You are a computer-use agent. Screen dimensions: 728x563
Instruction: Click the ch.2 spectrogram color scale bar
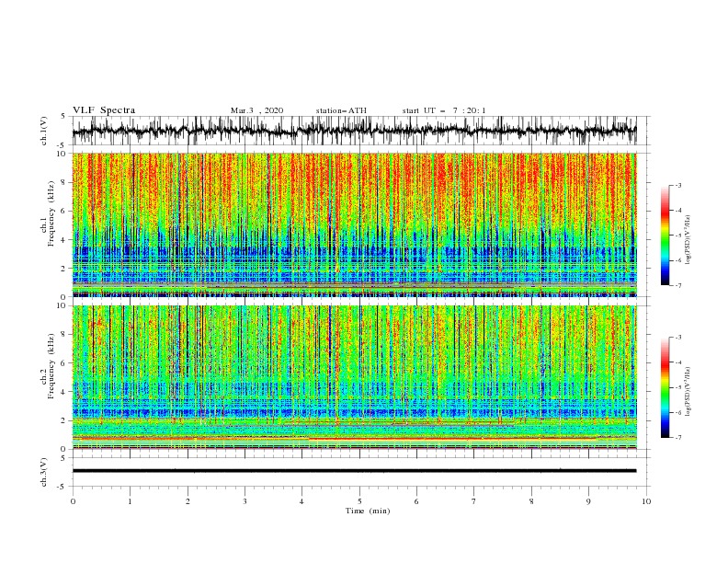665,387
